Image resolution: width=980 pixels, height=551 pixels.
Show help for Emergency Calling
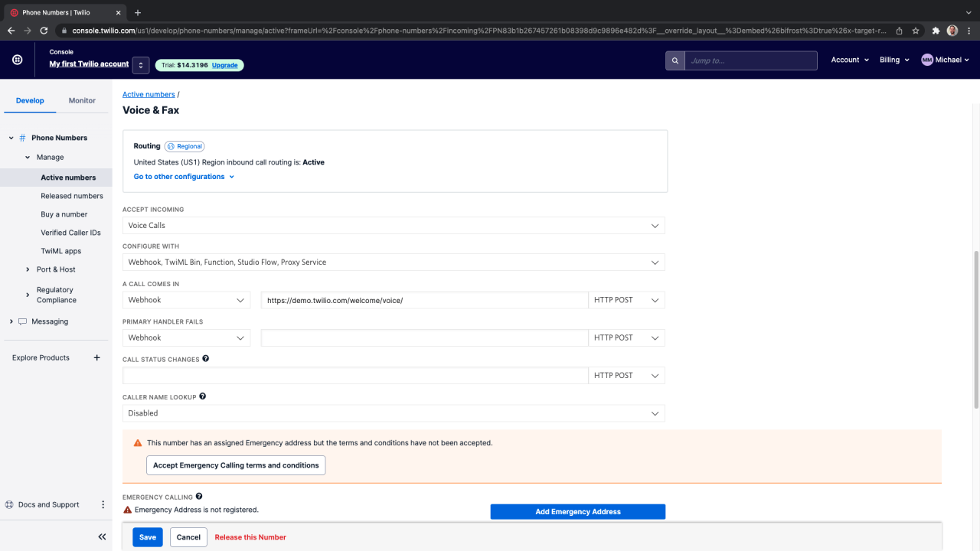click(199, 497)
